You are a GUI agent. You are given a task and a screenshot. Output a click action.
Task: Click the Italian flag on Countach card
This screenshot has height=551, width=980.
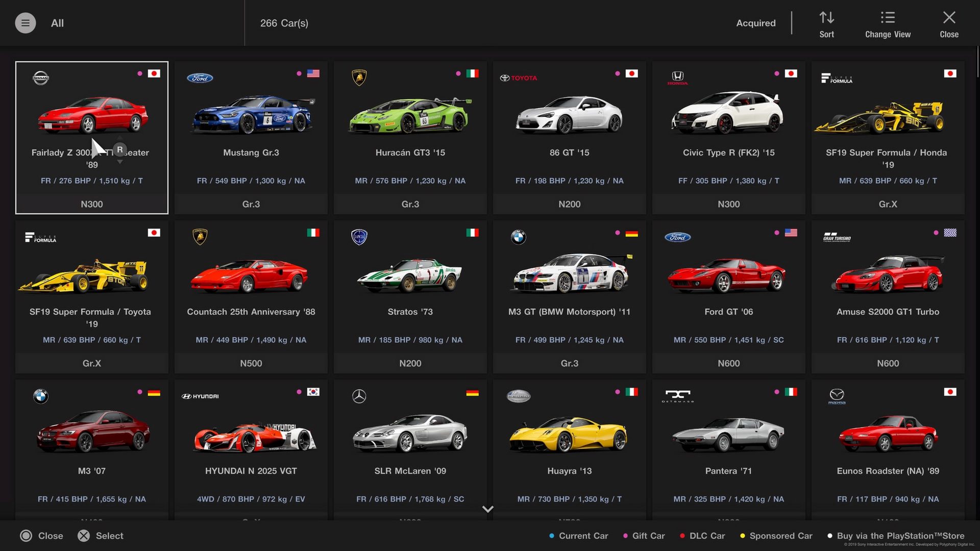[x=313, y=233]
